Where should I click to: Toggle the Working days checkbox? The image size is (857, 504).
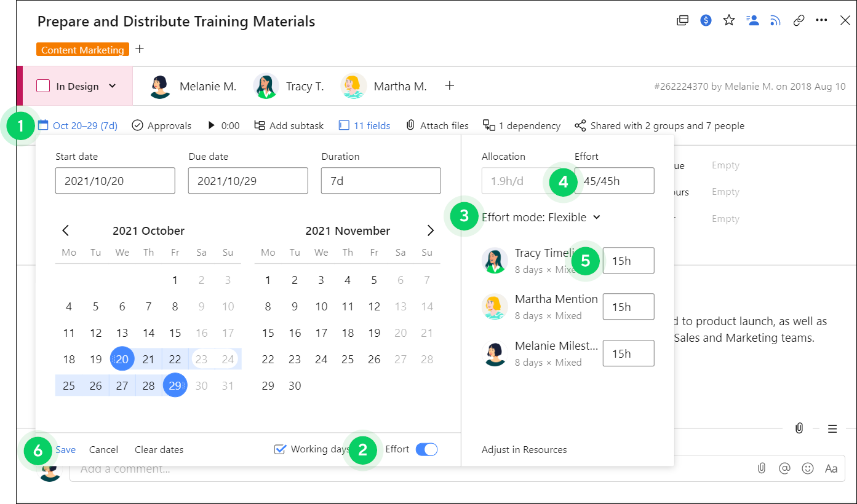click(x=281, y=449)
